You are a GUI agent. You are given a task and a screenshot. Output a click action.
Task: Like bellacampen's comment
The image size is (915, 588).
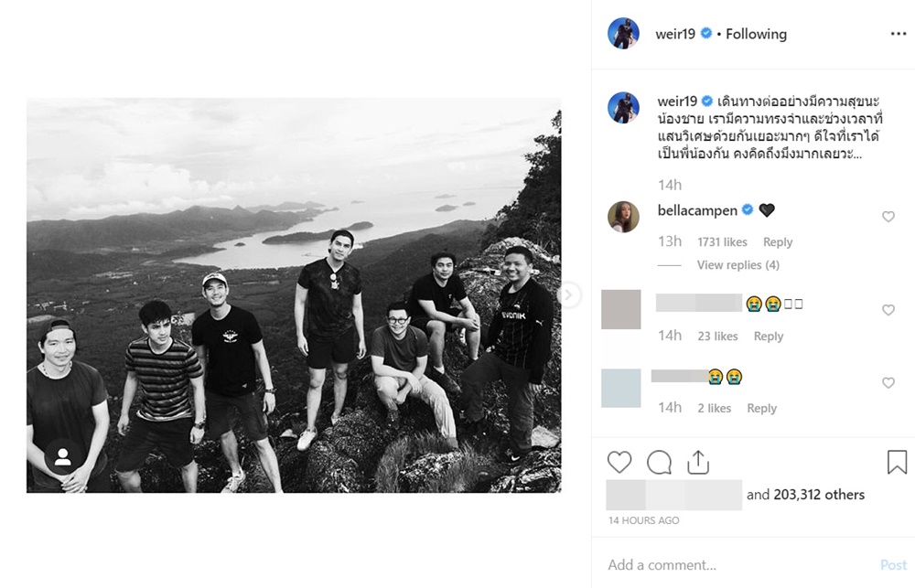[x=888, y=217]
